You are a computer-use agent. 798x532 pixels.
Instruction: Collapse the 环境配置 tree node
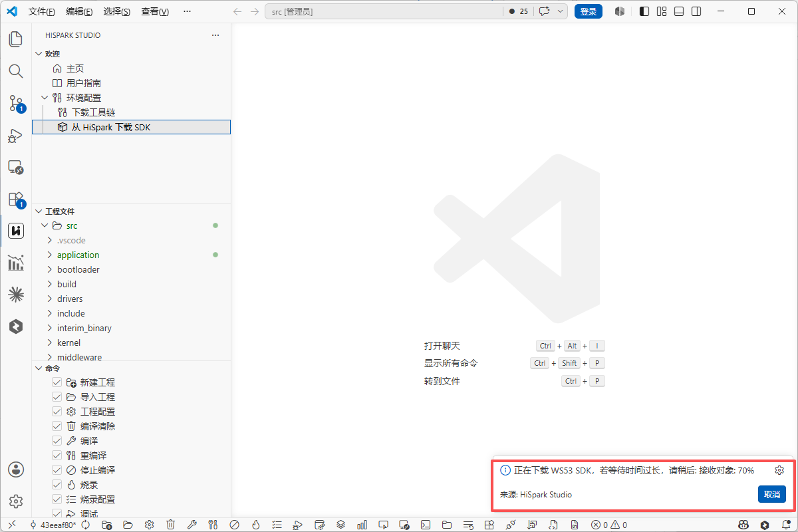coord(45,98)
